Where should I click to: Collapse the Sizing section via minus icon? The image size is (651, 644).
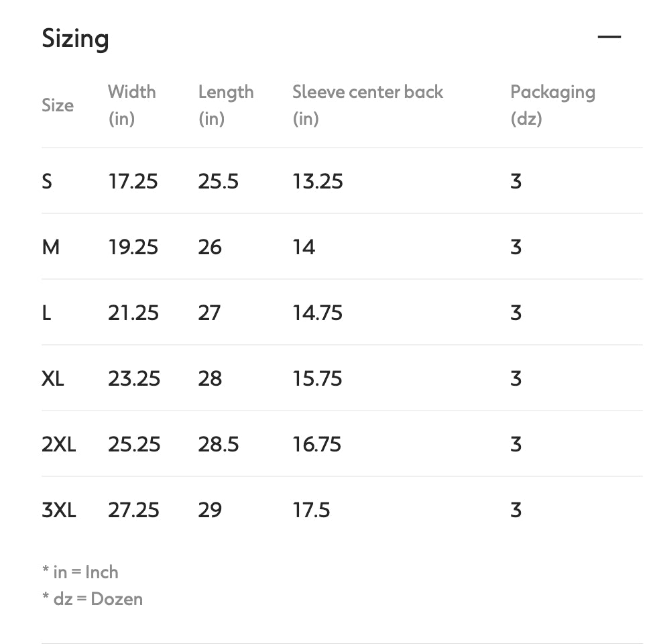[609, 37]
